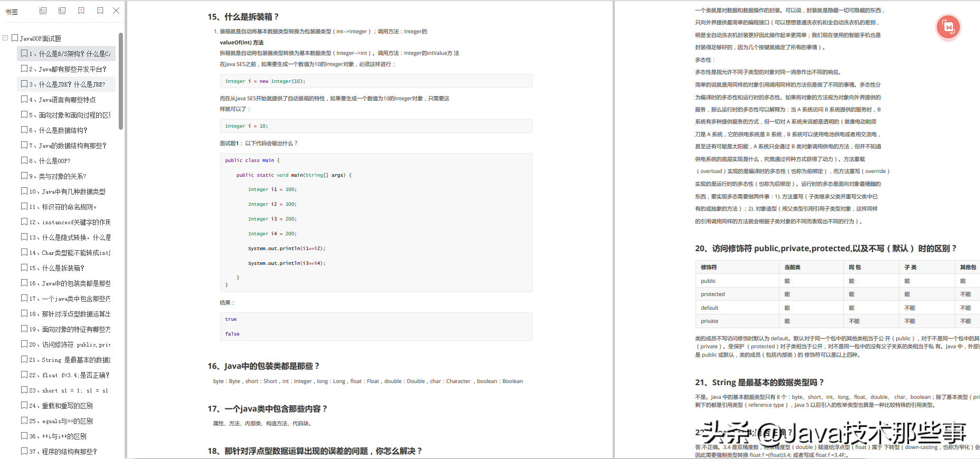Jump to bookmark 5、面向对象和面向过程
Viewport: 980px width, 459px height.
[x=66, y=115]
